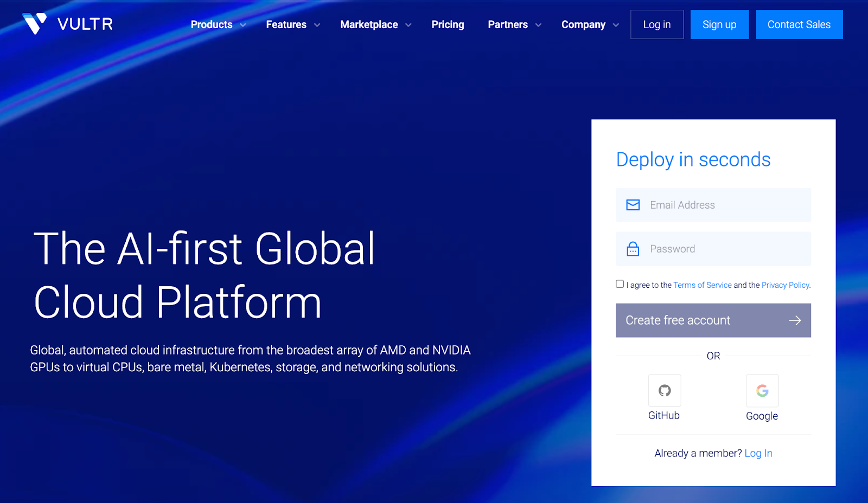Expand the Company dropdown

coord(583,24)
